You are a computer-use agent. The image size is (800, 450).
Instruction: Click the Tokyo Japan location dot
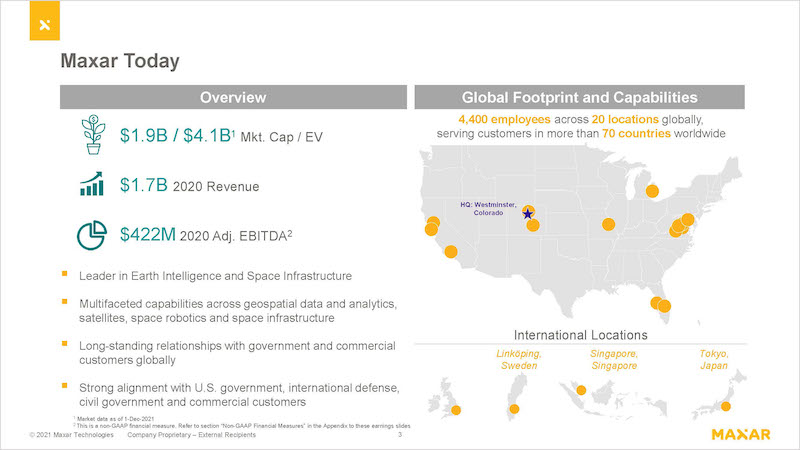tap(726, 407)
